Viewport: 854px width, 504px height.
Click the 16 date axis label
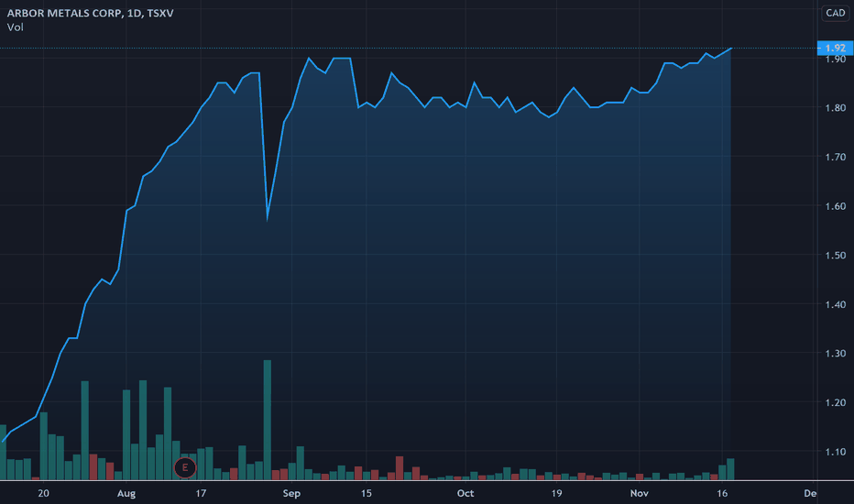click(722, 494)
